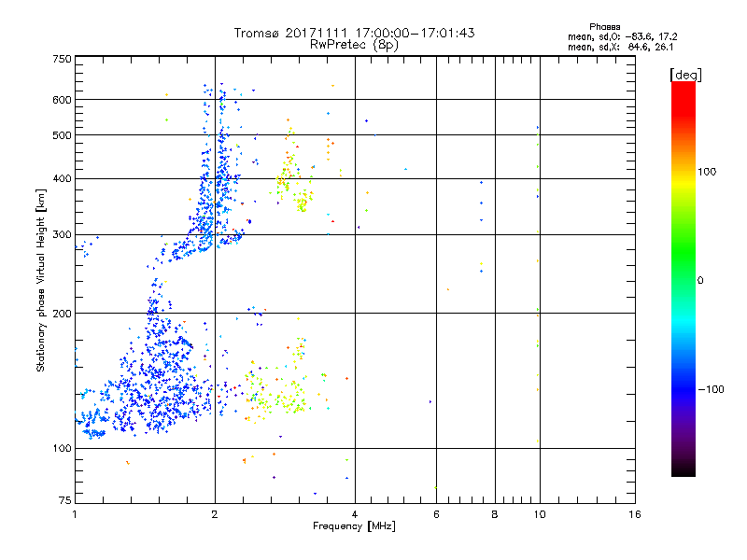
Task: Click the colorbar label '-100'
Action: (x=712, y=389)
